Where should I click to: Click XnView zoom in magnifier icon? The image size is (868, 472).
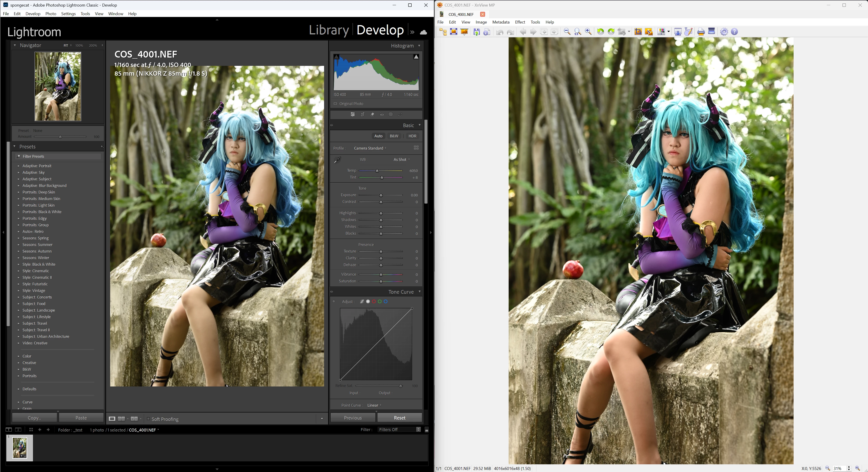[x=588, y=32]
